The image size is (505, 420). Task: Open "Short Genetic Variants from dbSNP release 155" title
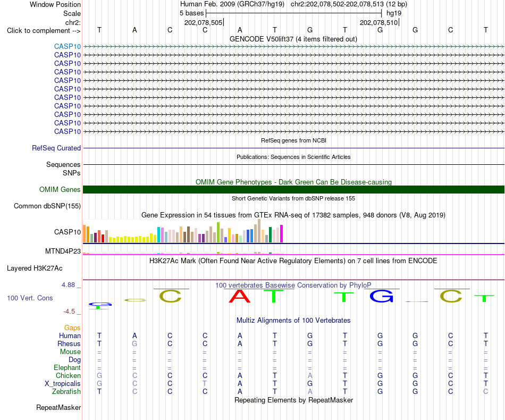[293, 198]
